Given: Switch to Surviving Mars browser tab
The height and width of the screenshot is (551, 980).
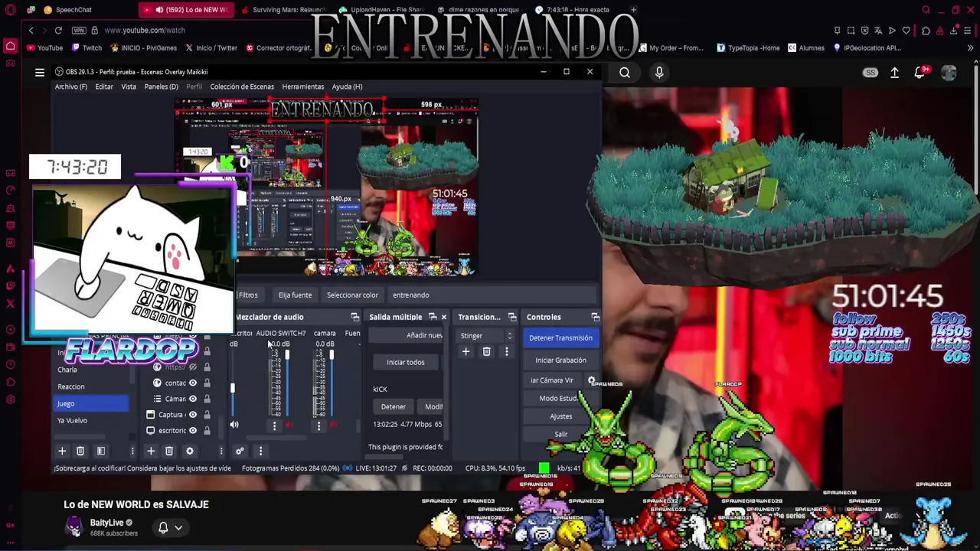Looking at the screenshot, I should 283,10.
